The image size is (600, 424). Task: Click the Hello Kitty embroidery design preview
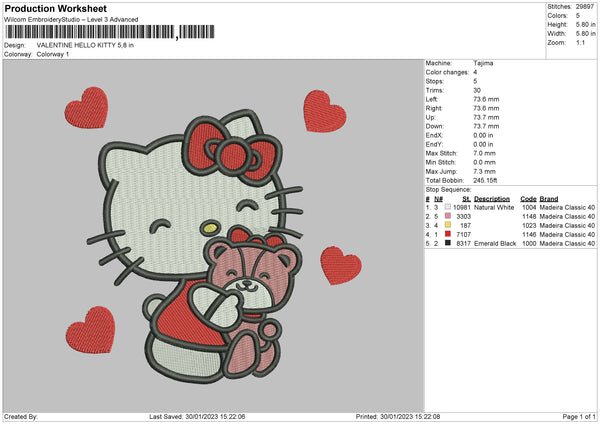(x=214, y=236)
